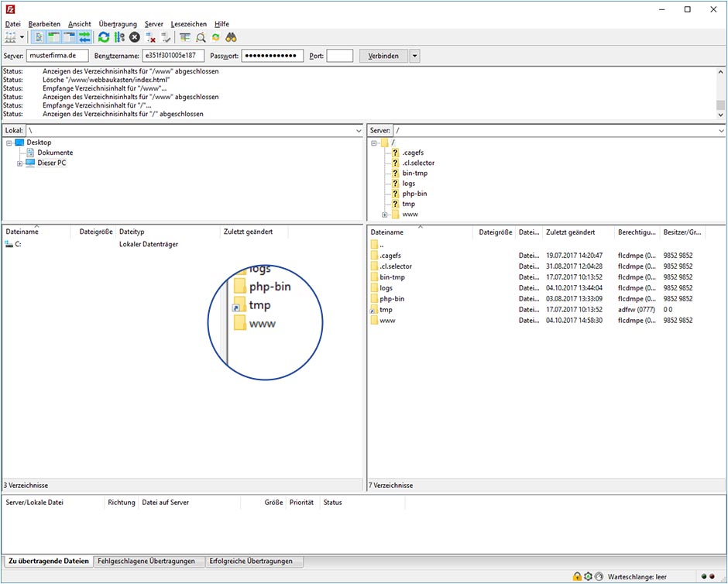The height and width of the screenshot is (584, 728).
Task: Toggle the remote directory tree view
Action: (x=70, y=38)
